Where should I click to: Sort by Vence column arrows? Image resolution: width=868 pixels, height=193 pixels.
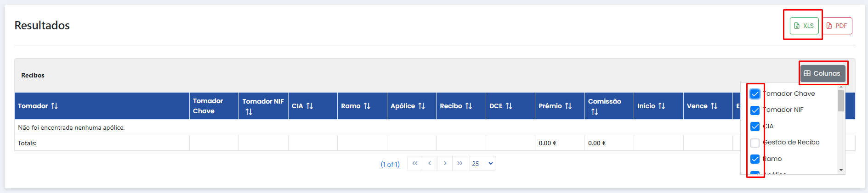coord(714,106)
